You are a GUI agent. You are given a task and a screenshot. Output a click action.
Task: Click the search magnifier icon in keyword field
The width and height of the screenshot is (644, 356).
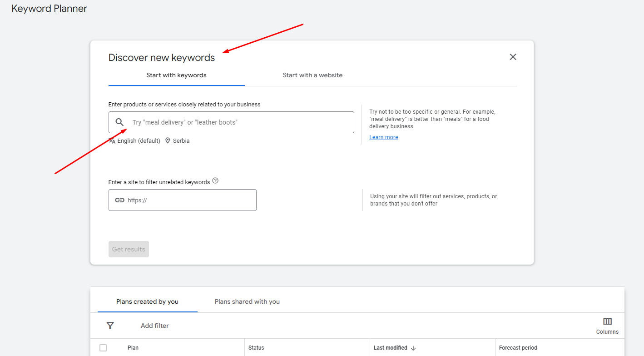119,122
